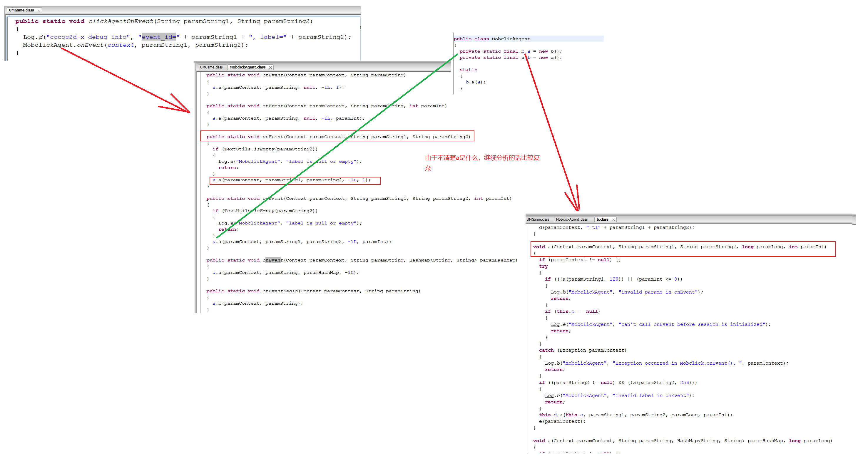This screenshot has height=461, width=868.
Task: Click the onEventBegin method name
Action: click(280, 291)
